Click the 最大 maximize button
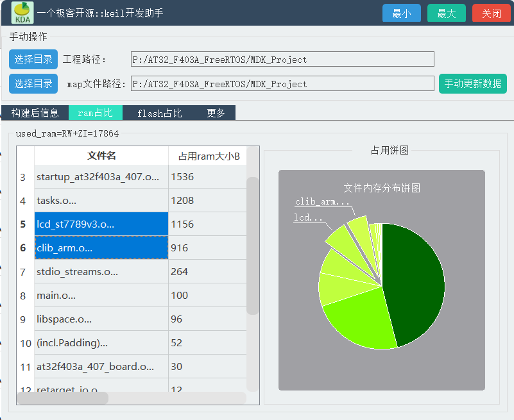 (446, 13)
